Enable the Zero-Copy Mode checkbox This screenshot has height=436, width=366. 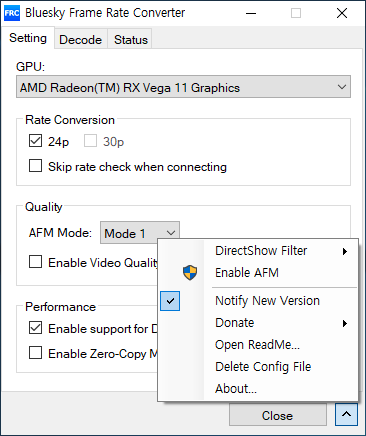point(35,352)
